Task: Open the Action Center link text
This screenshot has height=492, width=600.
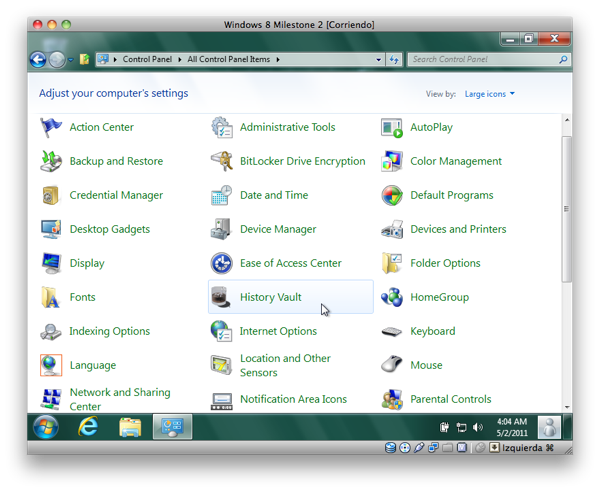Action: (101, 127)
